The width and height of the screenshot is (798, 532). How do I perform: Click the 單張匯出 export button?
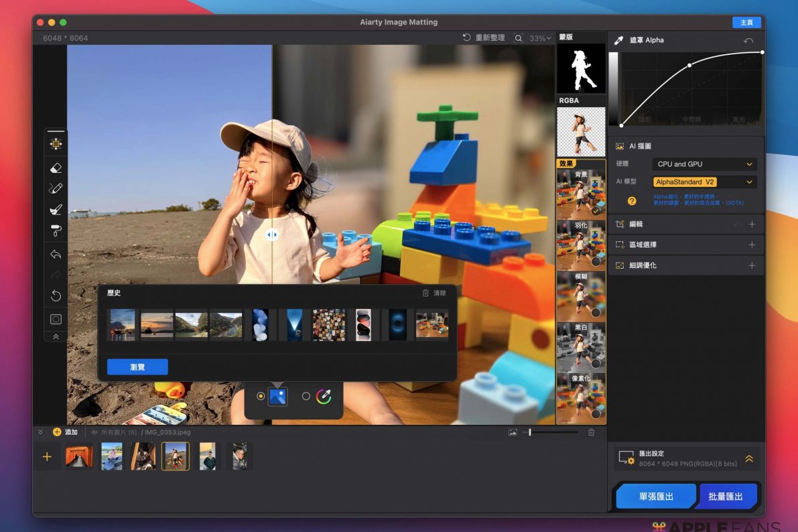pos(655,496)
